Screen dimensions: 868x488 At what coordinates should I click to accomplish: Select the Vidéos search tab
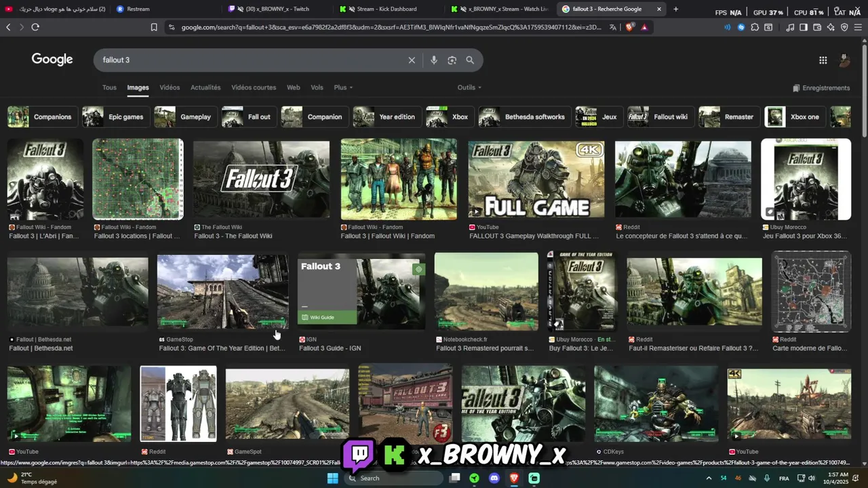(170, 87)
